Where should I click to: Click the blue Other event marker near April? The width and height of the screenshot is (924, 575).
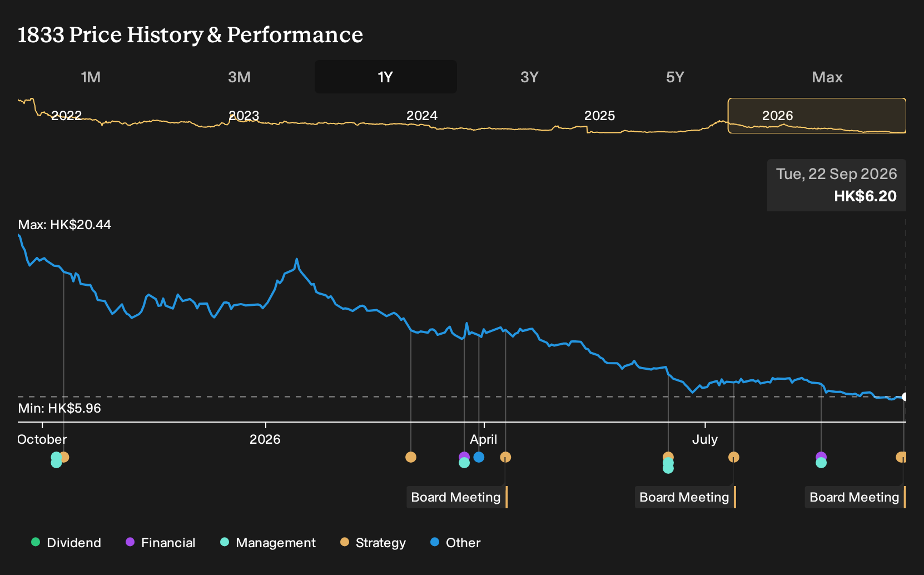[479, 457]
